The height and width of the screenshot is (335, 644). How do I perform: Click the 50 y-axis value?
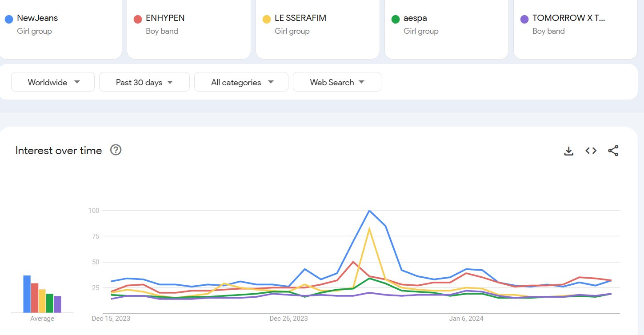(x=96, y=262)
